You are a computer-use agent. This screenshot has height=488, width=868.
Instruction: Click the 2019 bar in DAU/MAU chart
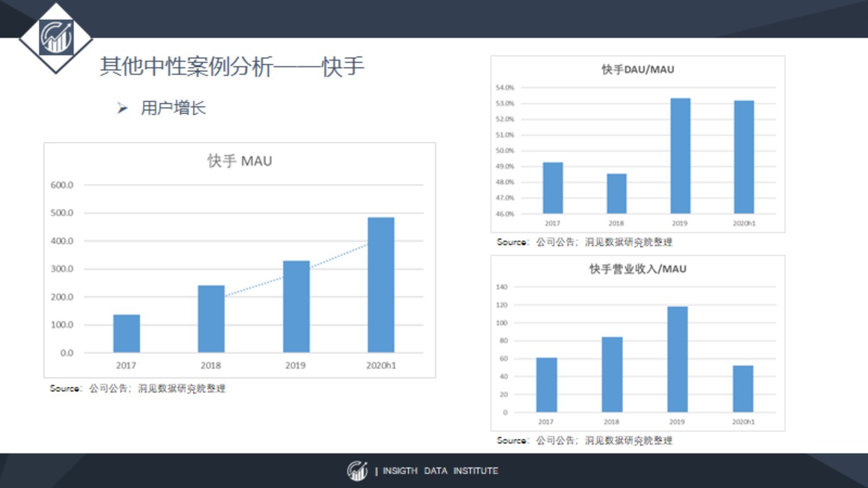(x=680, y=156)
